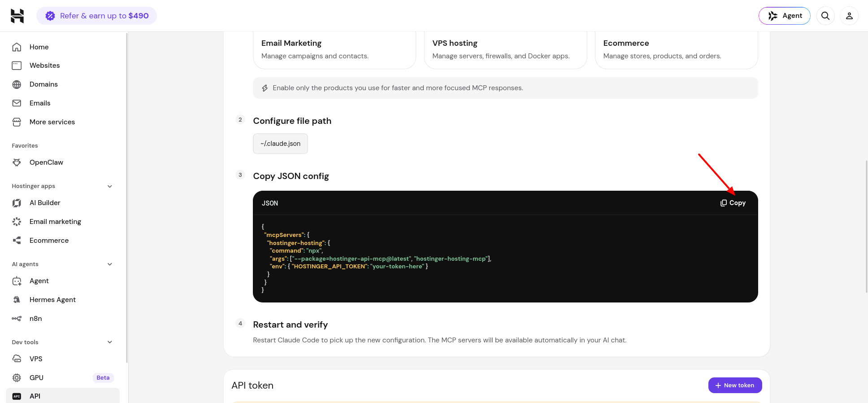This screenshot has height=403, width=868.
Task: Click the Configure file path heading
Action: pos(292,121)
